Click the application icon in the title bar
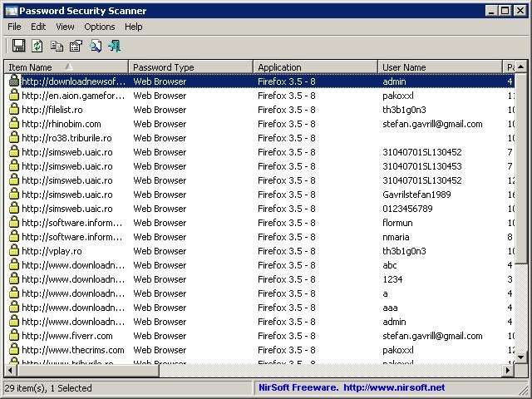Screen dimensions: 532x399 11,11
